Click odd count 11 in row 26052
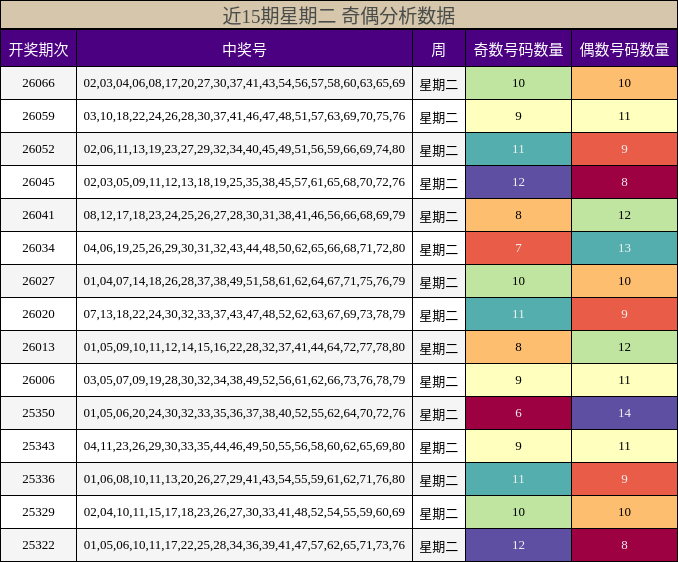This screenshot has height=562, width=678. pos(518,149)
